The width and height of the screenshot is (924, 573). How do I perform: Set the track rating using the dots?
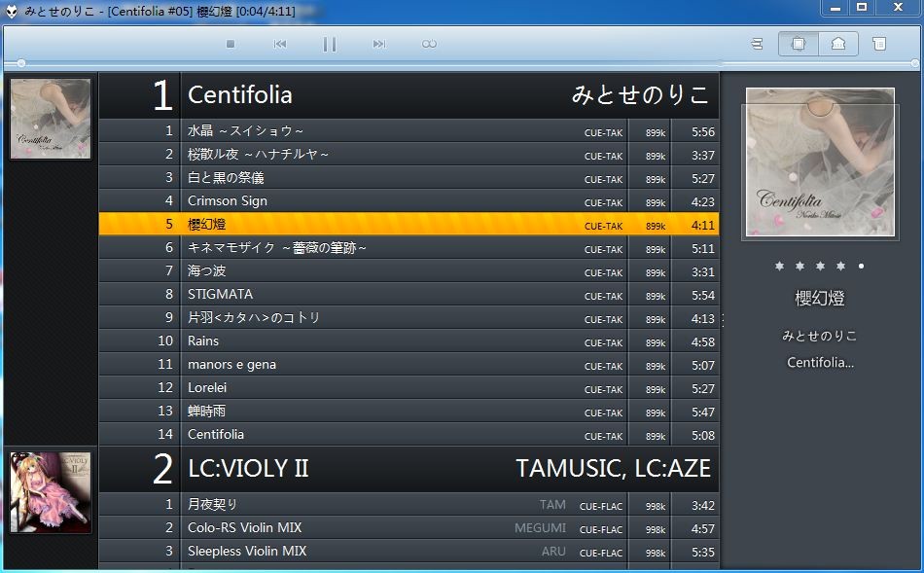click(x=819, y=264)
